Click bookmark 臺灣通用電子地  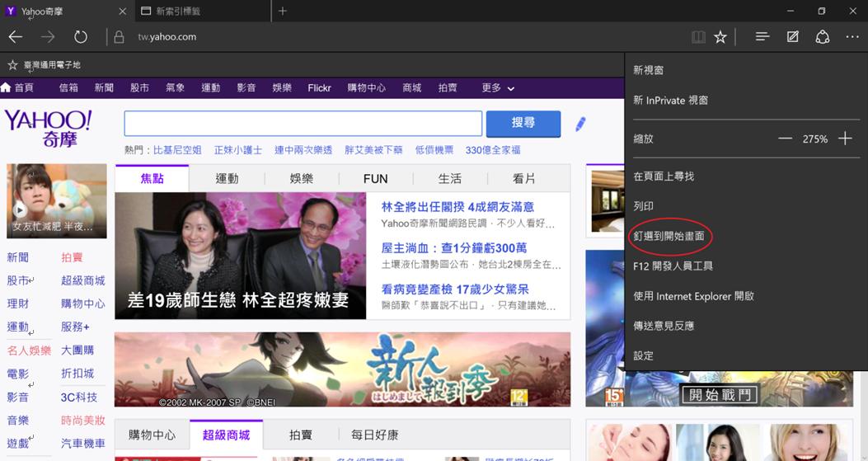pyautogui.click(x=52, y=65)
